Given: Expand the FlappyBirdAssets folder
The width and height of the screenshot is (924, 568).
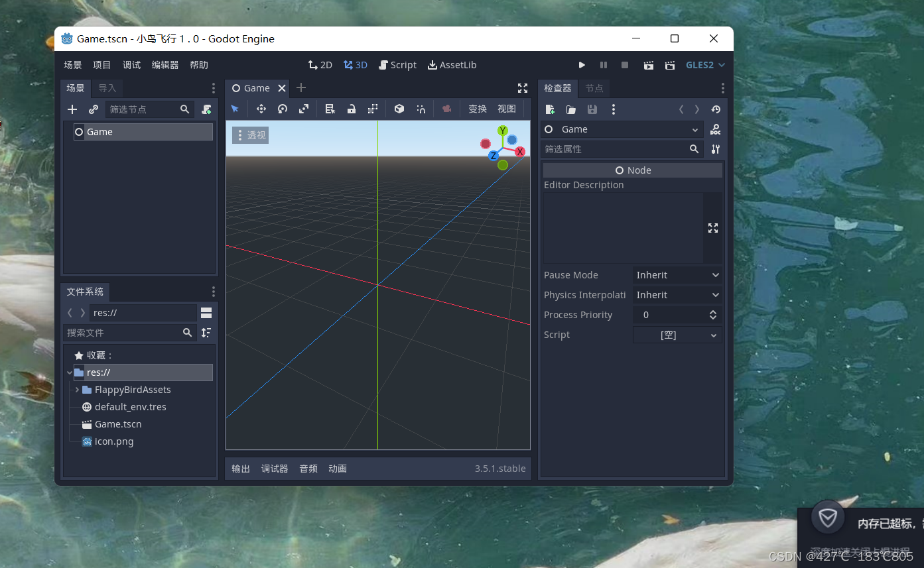Looking at the screenshot, I should (x=78, y=390).
